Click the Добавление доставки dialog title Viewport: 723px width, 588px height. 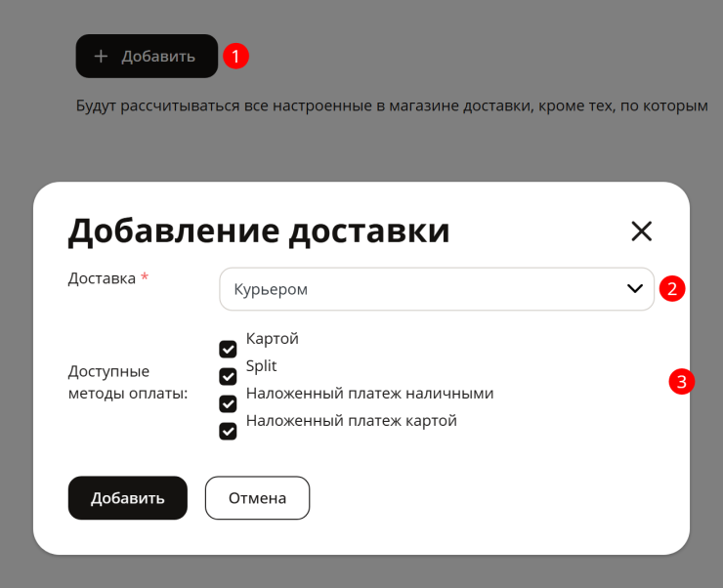259,231
